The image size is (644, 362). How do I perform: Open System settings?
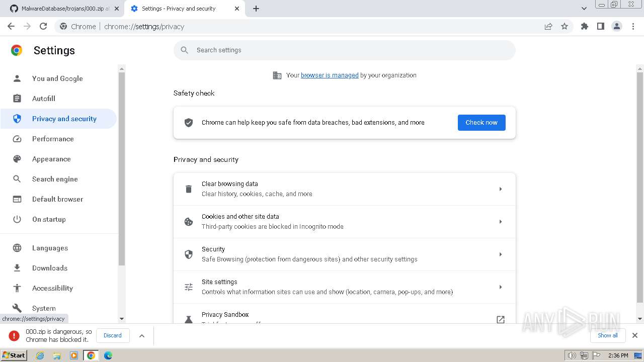click(x=58, y=308)
